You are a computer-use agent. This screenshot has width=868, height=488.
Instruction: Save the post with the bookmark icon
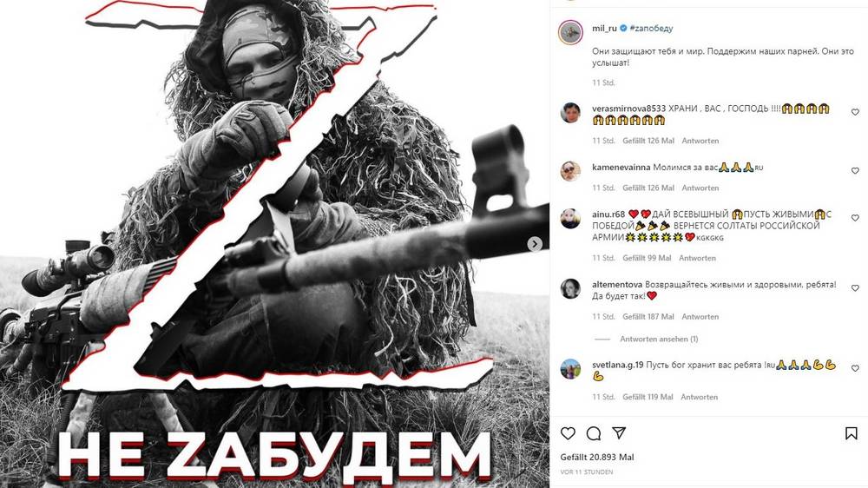pyautogui.click(x=852, y=433)
